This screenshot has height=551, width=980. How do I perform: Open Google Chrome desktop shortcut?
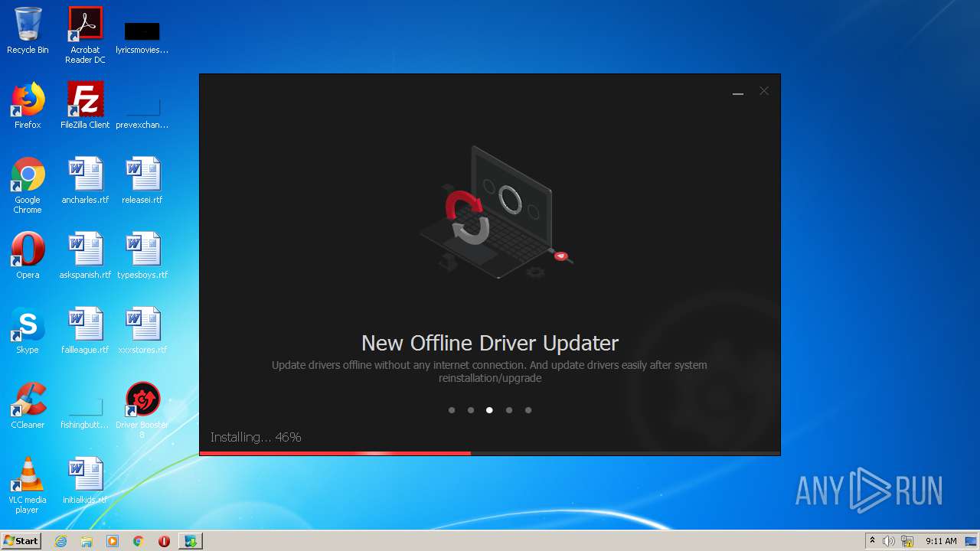(28, 185)
